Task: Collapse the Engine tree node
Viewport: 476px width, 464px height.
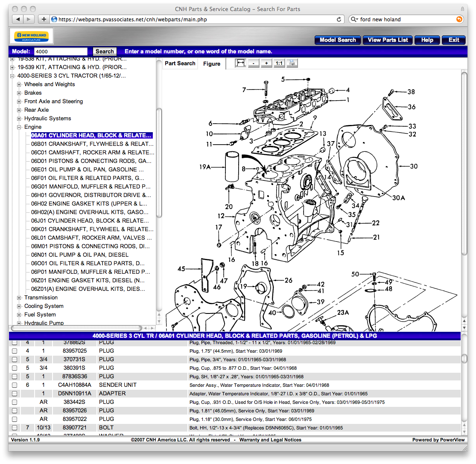Action: [19, 127]
